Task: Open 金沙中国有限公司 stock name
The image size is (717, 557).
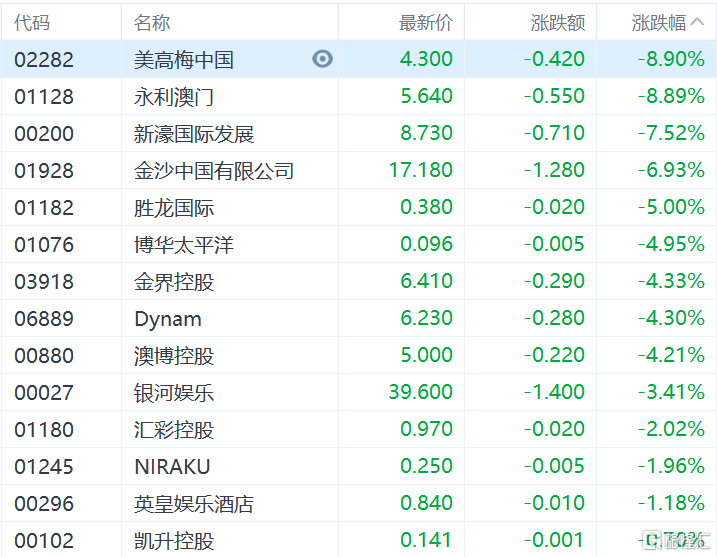Action: tap(214, 171)
